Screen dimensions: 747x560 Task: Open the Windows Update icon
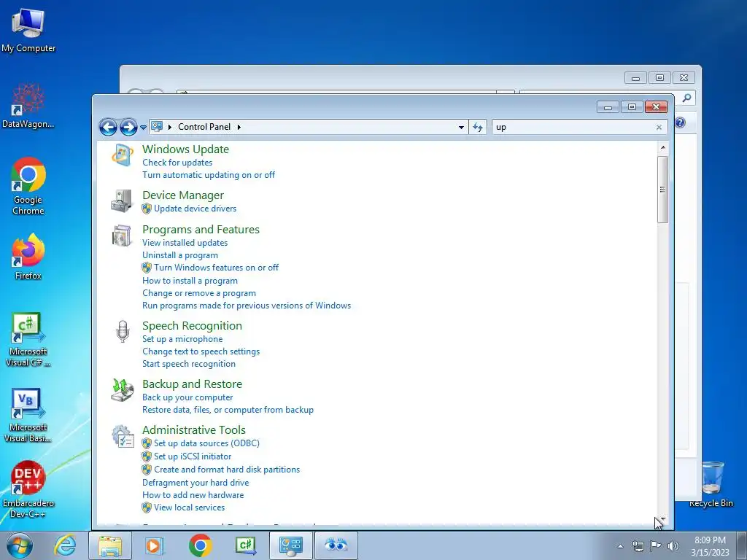123,156
